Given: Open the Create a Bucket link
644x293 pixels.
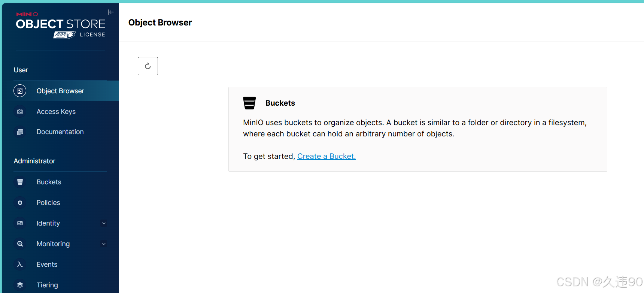Looking at the screenshot, I should [326, 156].
